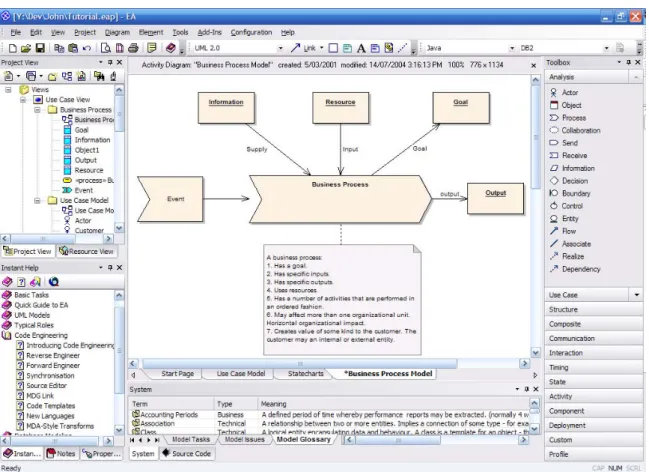Expand the Use Case toolbox dropdown arrow
This screenshot has width=649, height=472.
coord(637,295)
